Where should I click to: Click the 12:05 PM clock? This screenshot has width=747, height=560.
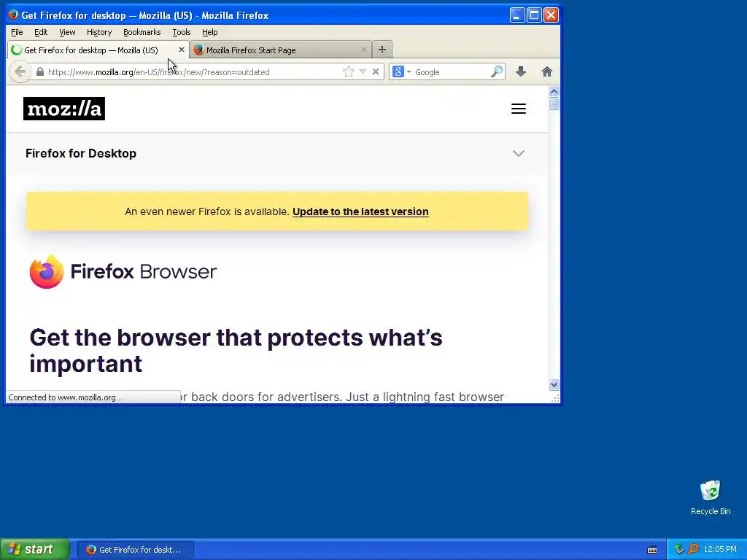pos(720,550)
